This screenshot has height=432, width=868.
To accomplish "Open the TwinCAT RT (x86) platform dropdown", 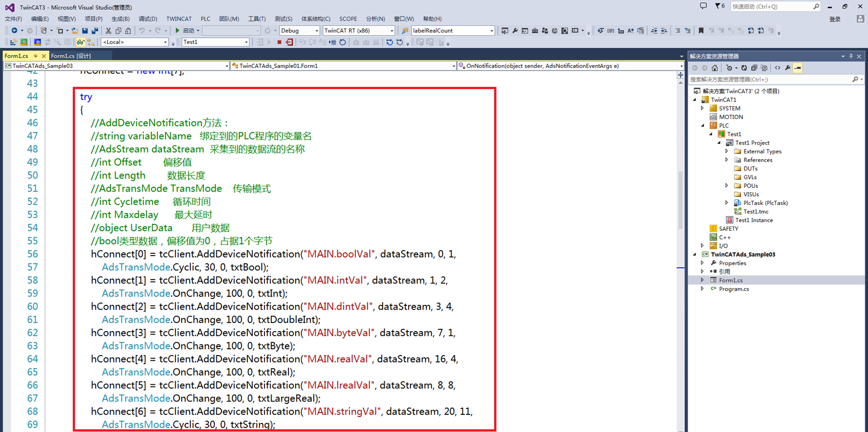I will (359, 31).
